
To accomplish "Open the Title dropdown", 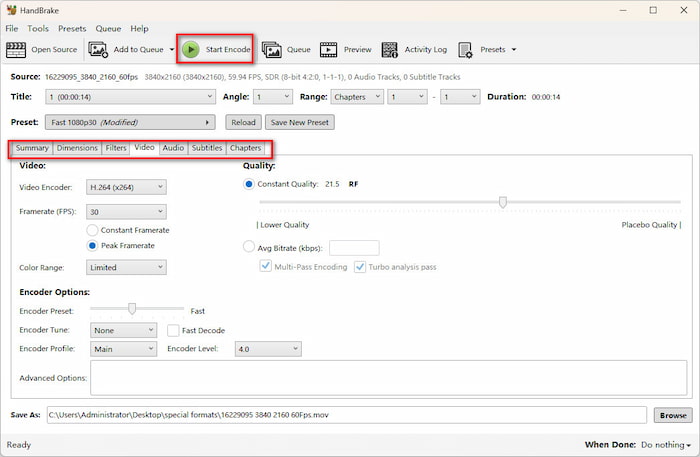I will (130, 97).
